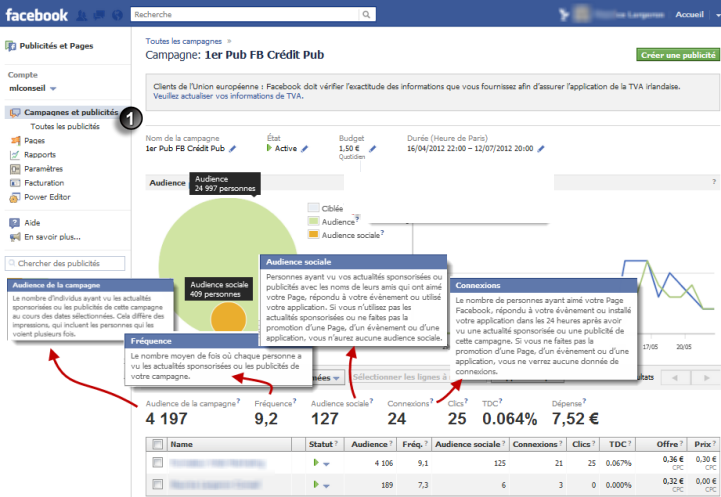
Task: Edit campaign duration with pencil icon
Action: [541, 149]
